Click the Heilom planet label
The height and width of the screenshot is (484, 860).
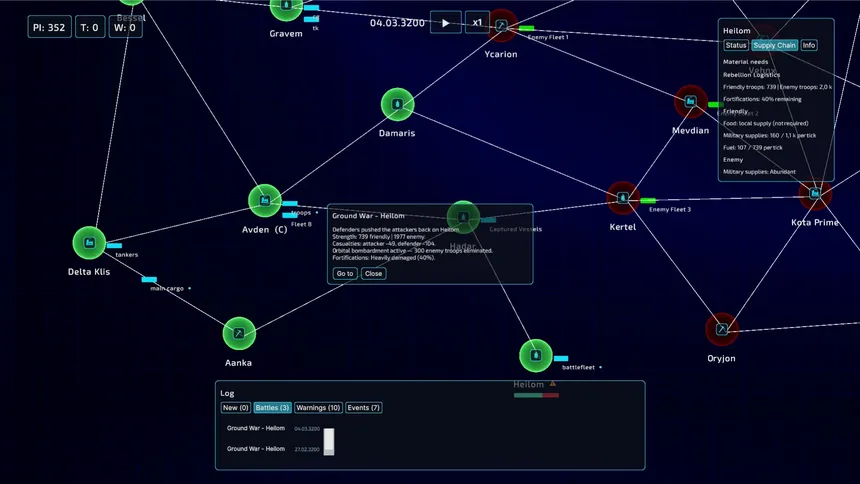point(528,384)
